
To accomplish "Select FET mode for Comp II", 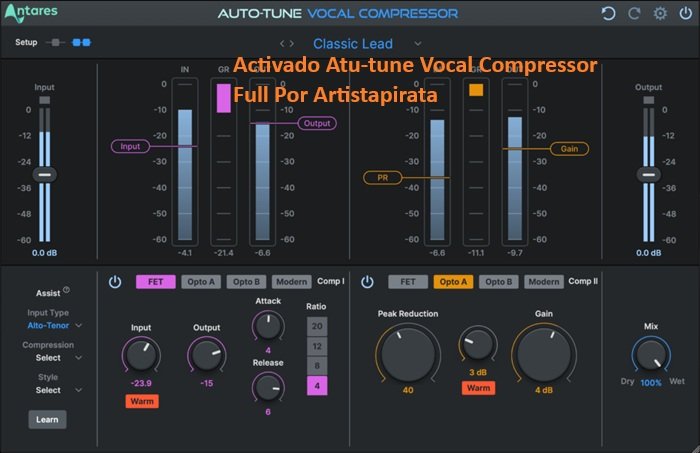I will point(408,282).
